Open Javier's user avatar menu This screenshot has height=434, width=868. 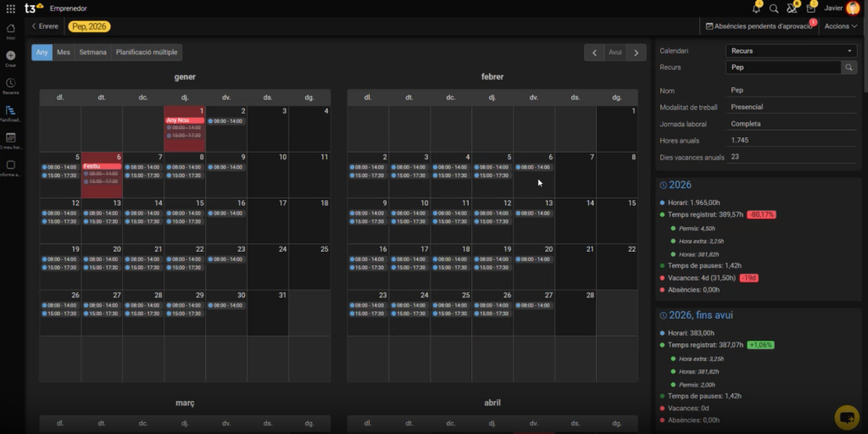pyautogui.click(x=852, y=8)
